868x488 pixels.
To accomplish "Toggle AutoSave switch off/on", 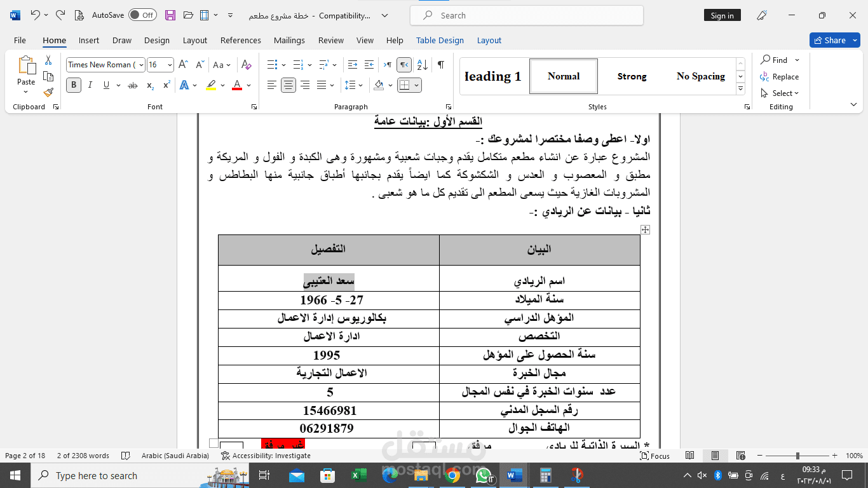I will tap(142, 15).
